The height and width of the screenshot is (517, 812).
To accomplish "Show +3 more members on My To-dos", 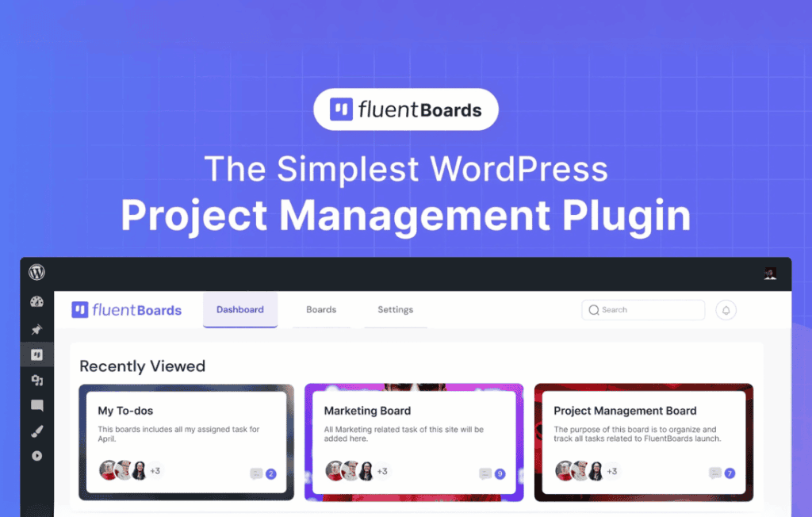I will (x=155, y=471).
